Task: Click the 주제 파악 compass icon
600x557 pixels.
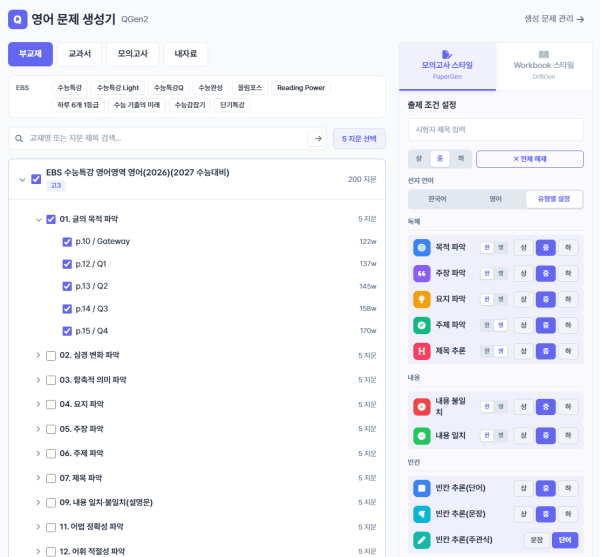Action: (x=422, y=325)
